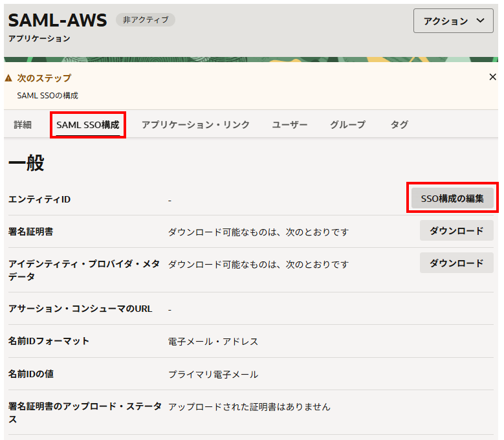
Task: Click the 電子メール・アドレス name ID format value
Action: (213, 341)
